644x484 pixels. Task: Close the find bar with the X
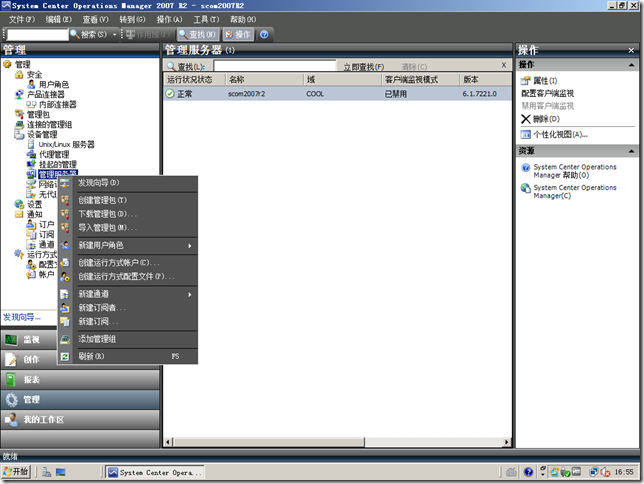tap(504, 65)
